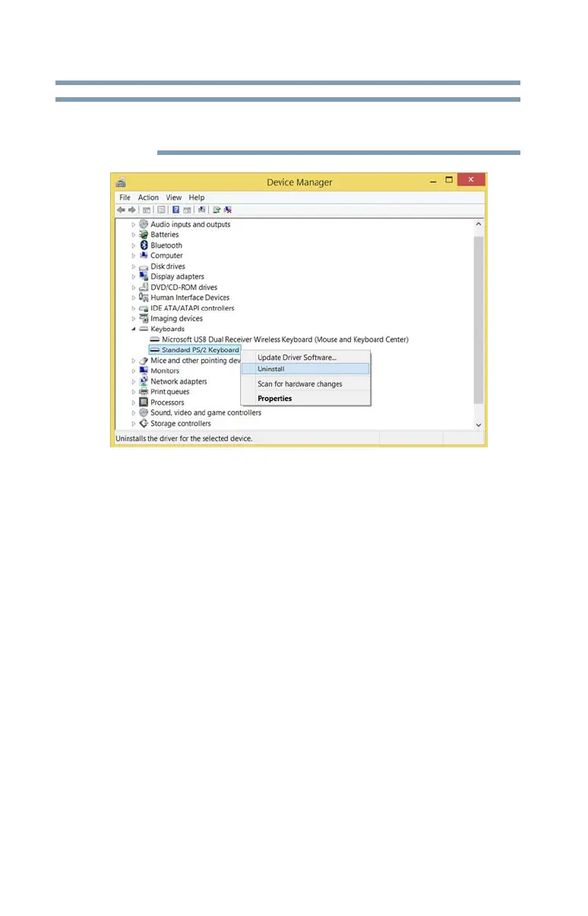Viewport: 588px width, 916px height.
Task: Choose Scan for hardware changes in context menu
Action: [x=300, y=384]
